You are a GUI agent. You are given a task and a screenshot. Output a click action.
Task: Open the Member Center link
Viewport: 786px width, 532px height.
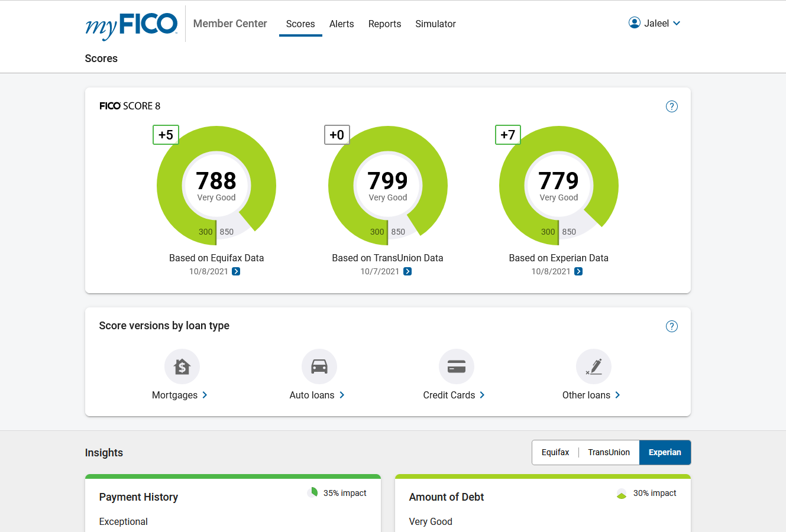230,24
